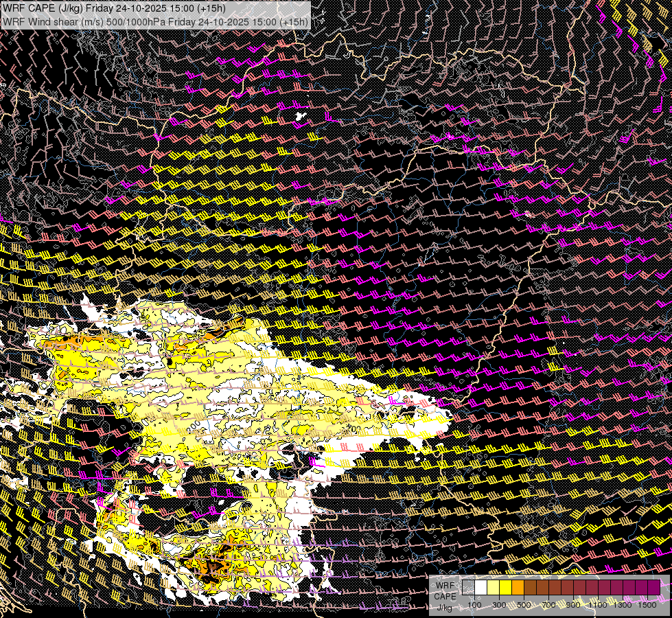The image size is (672, 618).
Task: Click the WRF CAPE (J/kg) title line
Action: (x=114, y=8)
